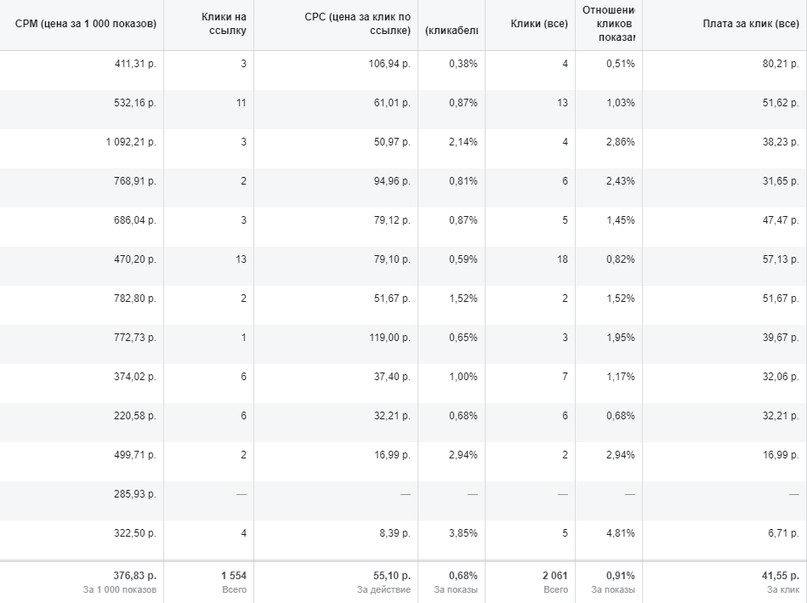Select the all-clicks cell showing 18

(562, 259)
